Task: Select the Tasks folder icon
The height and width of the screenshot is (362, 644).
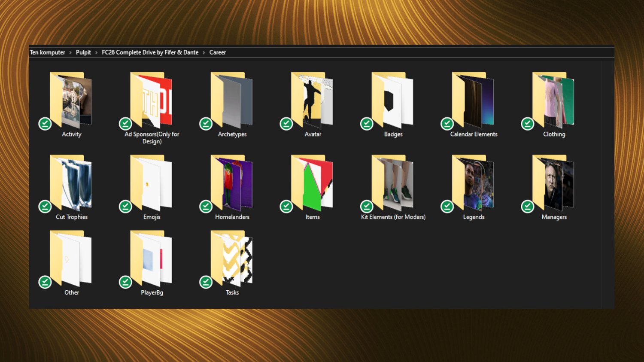Action: [x=232, y=259]
